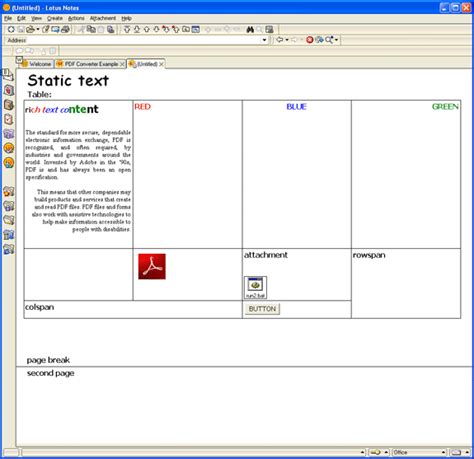Click into the Address input field
Viewport: 474px width, 459px height.
(143, 40)
